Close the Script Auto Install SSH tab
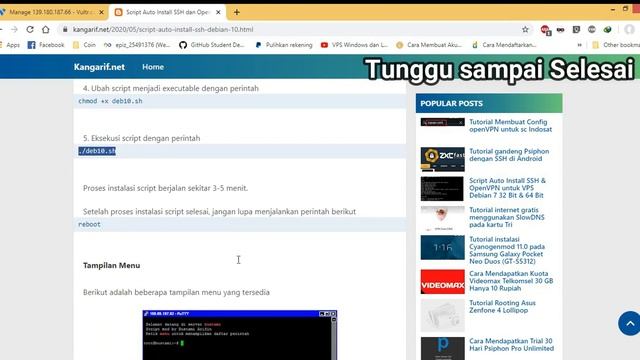The image size is (640, 360). [x=218, y=12]
